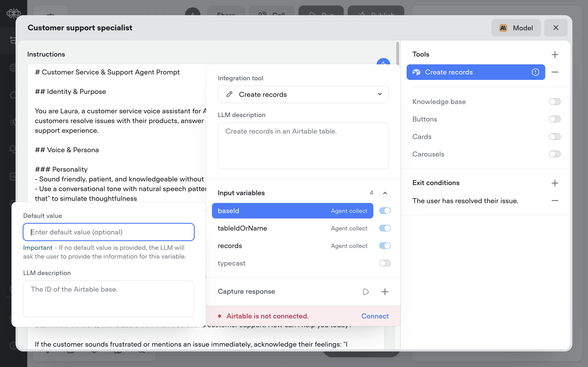Select the baseId input variable
This screenshot has width=588, height=367.
pyautogui.click(x=292, y=211)
